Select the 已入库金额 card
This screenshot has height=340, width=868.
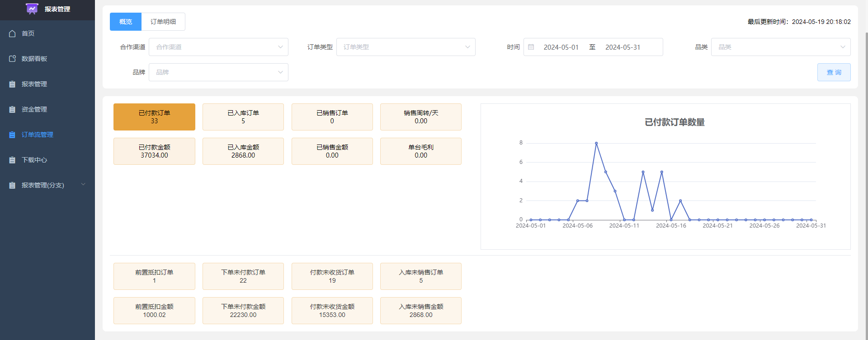point(243,151)
